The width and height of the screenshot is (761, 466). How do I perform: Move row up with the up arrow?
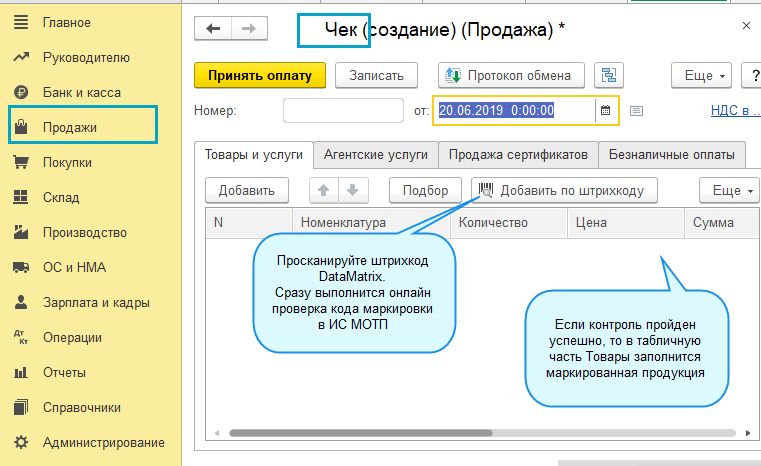tap(324, 190)
